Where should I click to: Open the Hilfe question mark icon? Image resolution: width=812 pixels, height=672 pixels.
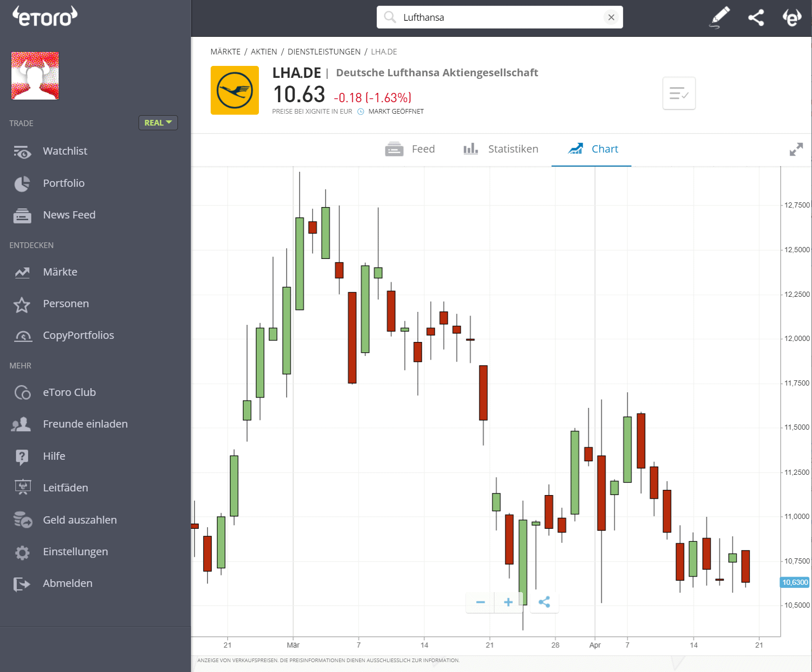[x=22, y=457]
